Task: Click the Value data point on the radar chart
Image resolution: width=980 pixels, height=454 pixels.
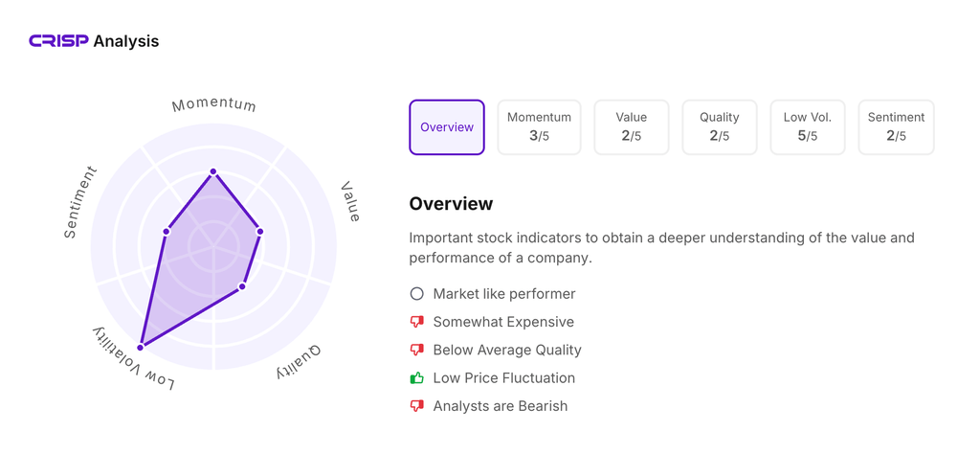Action: (x=259, y=232)
